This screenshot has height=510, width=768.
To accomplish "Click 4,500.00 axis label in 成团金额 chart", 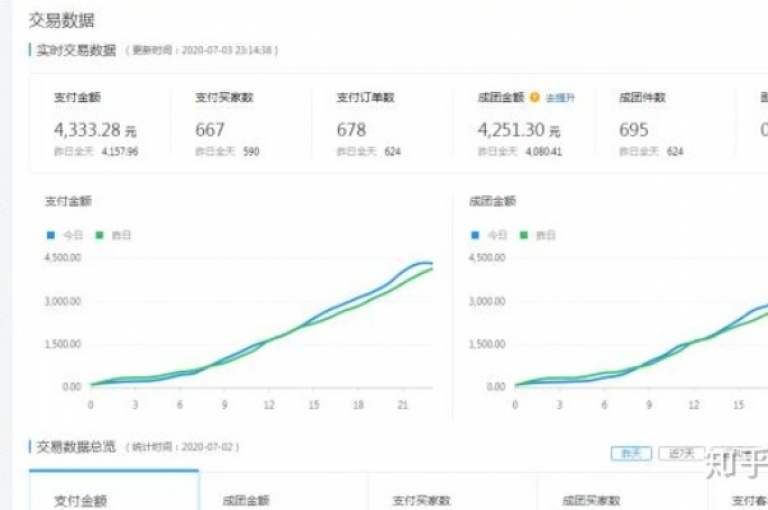I will coord(487,258).
